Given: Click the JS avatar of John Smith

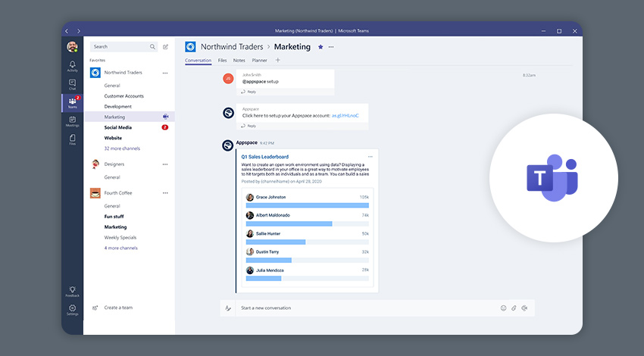Looking at the screenshot, I should [x=228, y=78].
